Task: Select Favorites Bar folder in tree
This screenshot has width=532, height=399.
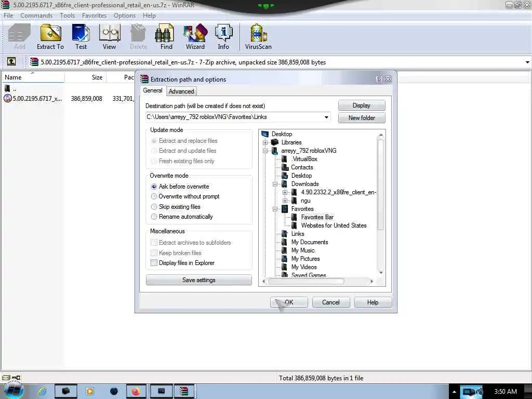Action: 317,217
